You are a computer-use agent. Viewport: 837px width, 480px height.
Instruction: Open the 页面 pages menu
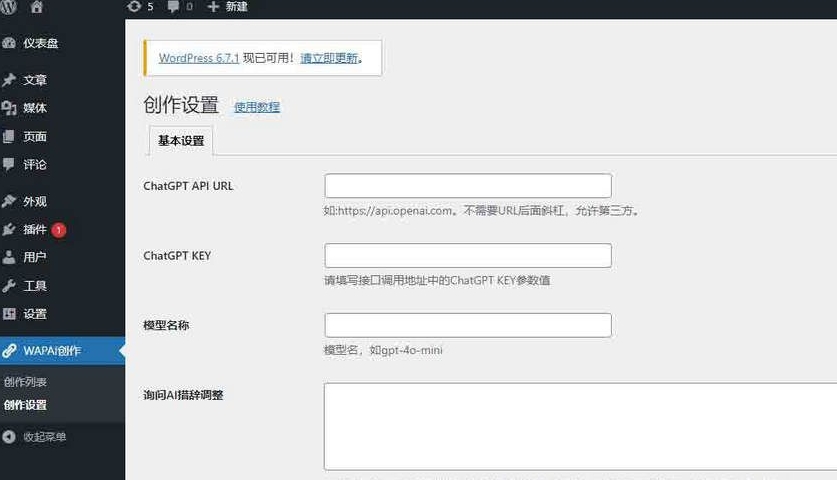point(35,136)
